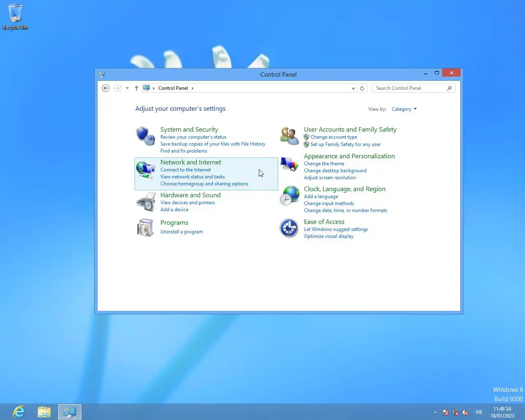Expand the chevron after Control Panel breadcrumb
The height and width of the screenshot is (420, 525).
(x=192, y=88)
